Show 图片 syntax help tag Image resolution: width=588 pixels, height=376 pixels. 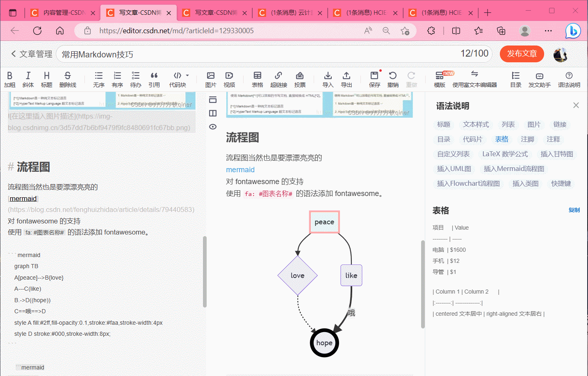click(x=534, y=125)
